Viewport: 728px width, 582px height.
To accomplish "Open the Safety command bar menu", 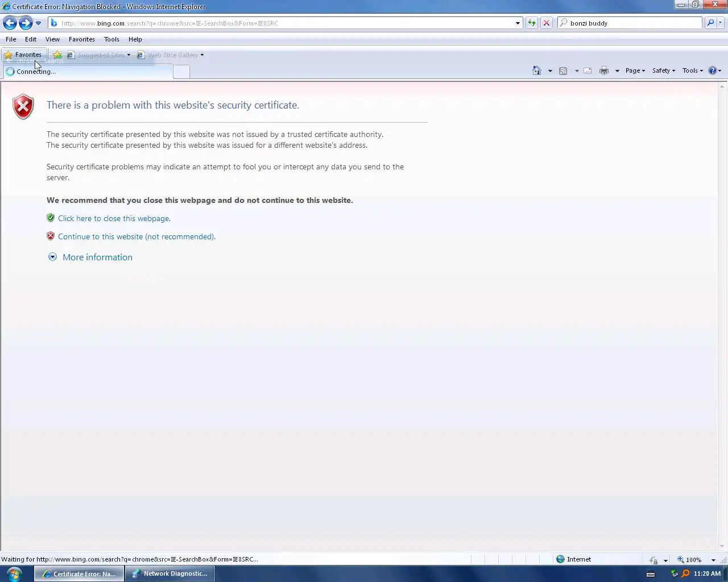I will (x=663, y=70).
